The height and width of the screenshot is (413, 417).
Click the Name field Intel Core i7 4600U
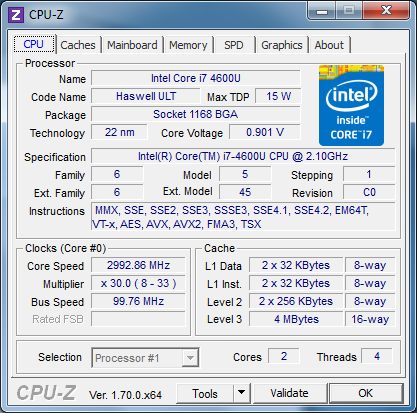(196, 78)
